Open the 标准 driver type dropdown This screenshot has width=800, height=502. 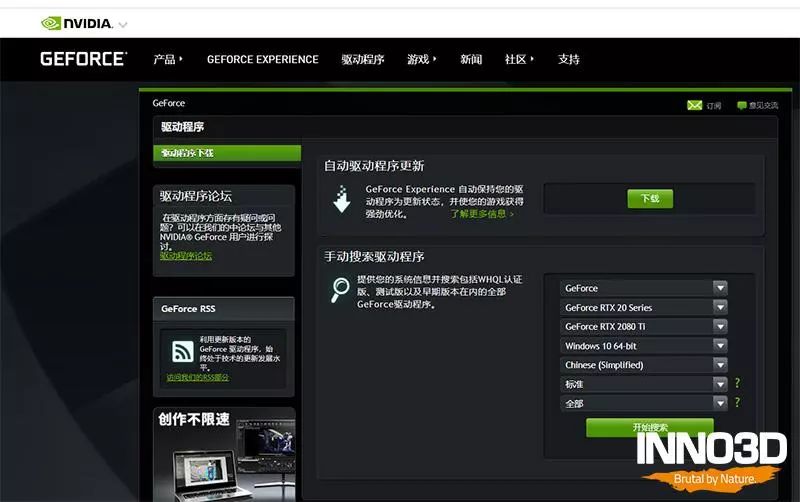click(643, 384)
